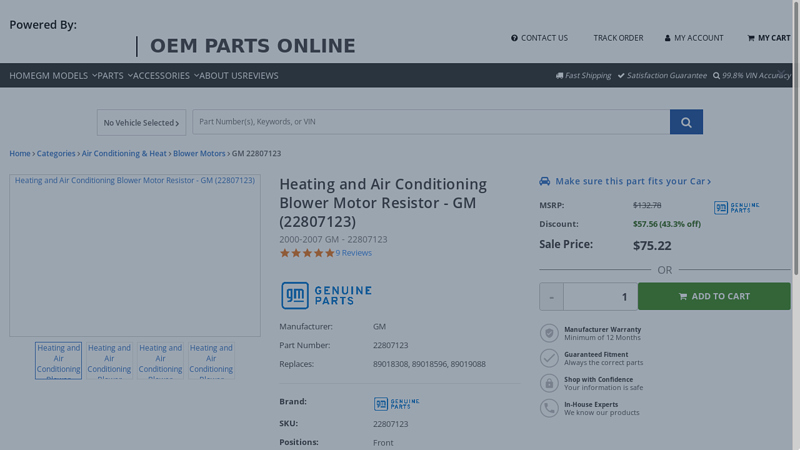Open Air Conditioning & Heat breadcrumb
The width and height of the screenshot is (800, 450).
(x=124, y=154)
